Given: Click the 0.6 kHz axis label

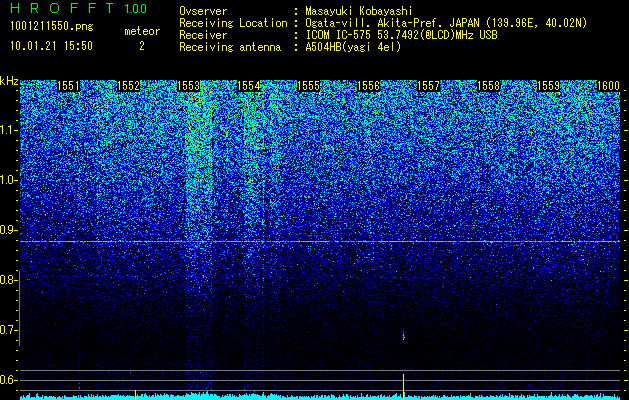Looking at the screenshot, I should (x=8, y=380).
